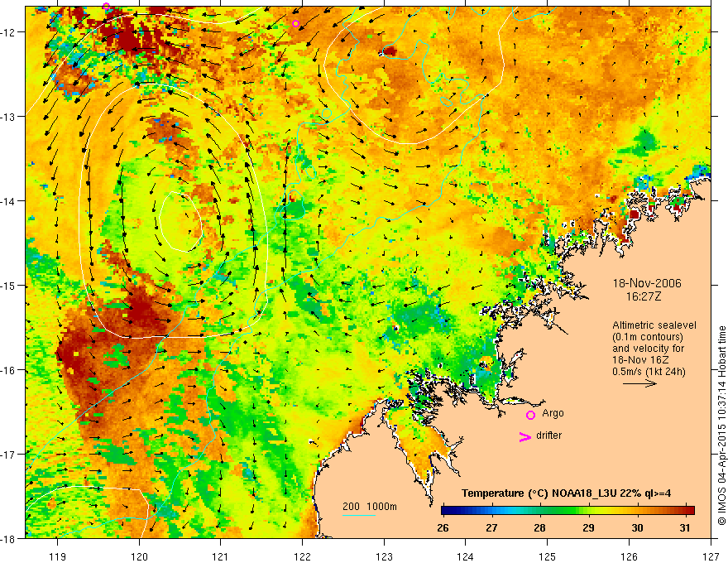Pick the dark red end of the temperature colorbar
Image resolution: width=728 pixels, height=563 pixels.
(x=690, y=510)
